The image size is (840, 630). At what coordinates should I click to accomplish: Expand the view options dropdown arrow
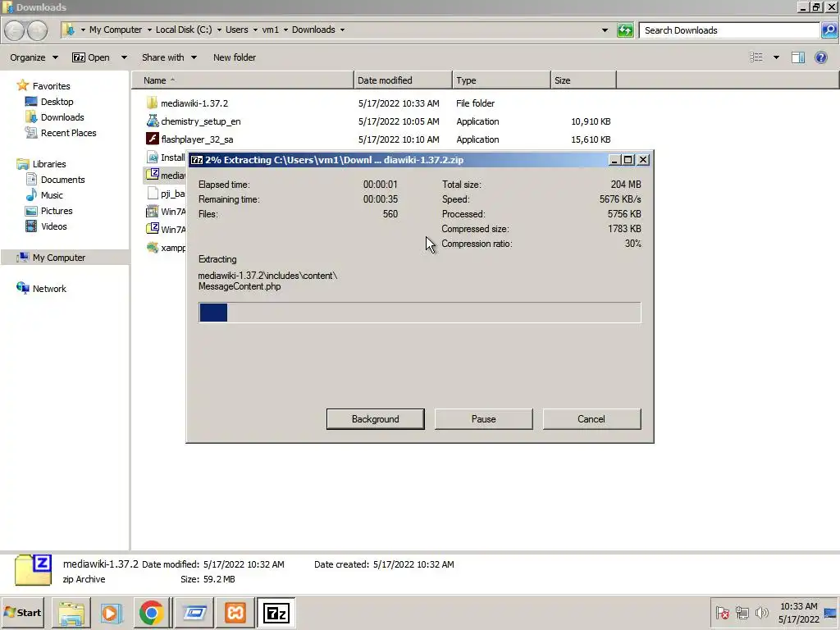[776, 57]
